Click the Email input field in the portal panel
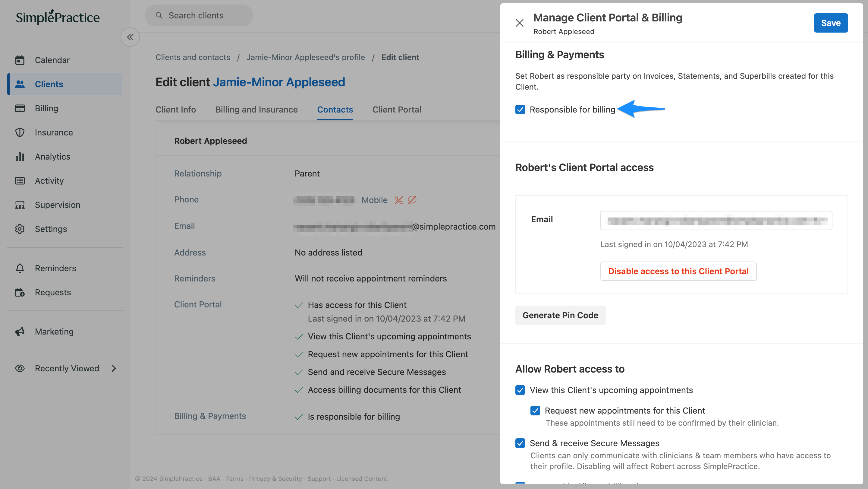The width and height of the screenshot is (868, 489). (716, 221)
